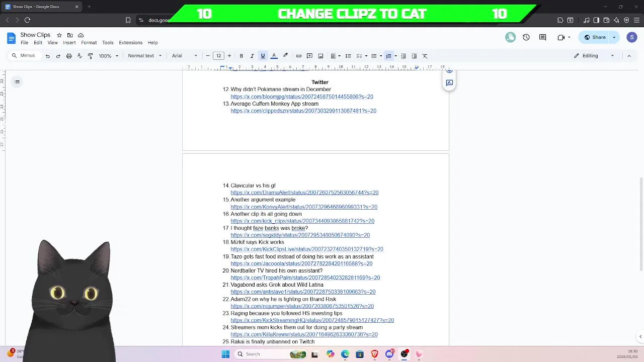Collapse the menus with the up chevron

click(x=629, y=56)
